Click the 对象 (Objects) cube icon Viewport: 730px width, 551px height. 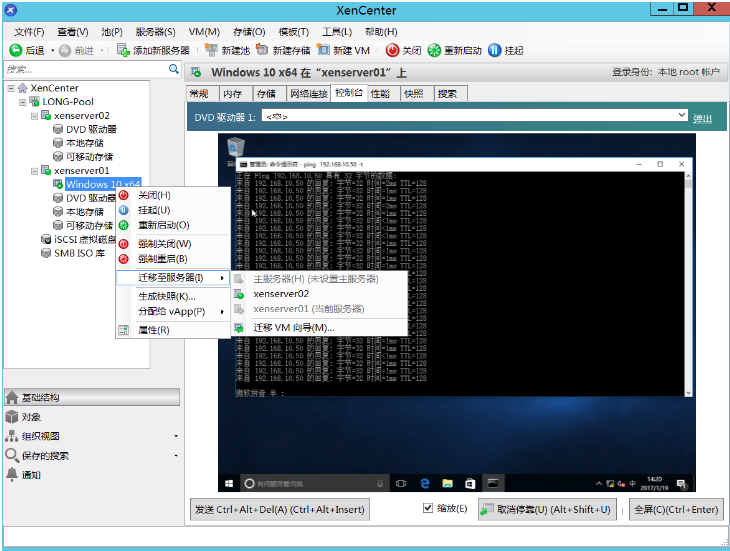click(x=12, y=417)
